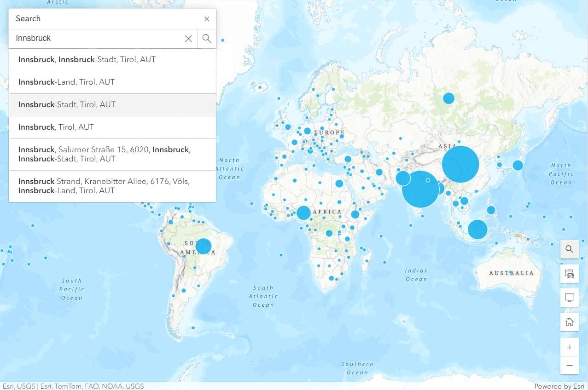The height and width of the screenshot is (390, 588).
Task: Clear the Innsbruck search text
Action: coord(188,39)
